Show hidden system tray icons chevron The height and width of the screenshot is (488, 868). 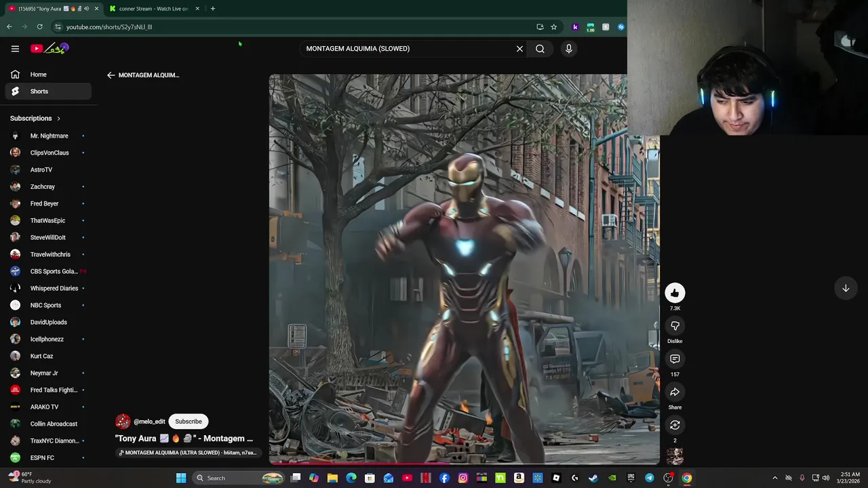coord(775,478)
